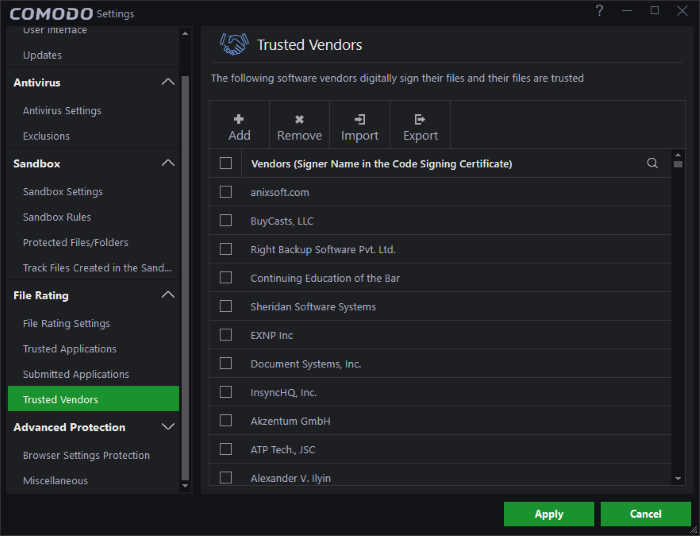The height and width of the screenshot is (536, 700).
Task: Check the Sheridan Software Systems checkbox
Action: (226, 306)
